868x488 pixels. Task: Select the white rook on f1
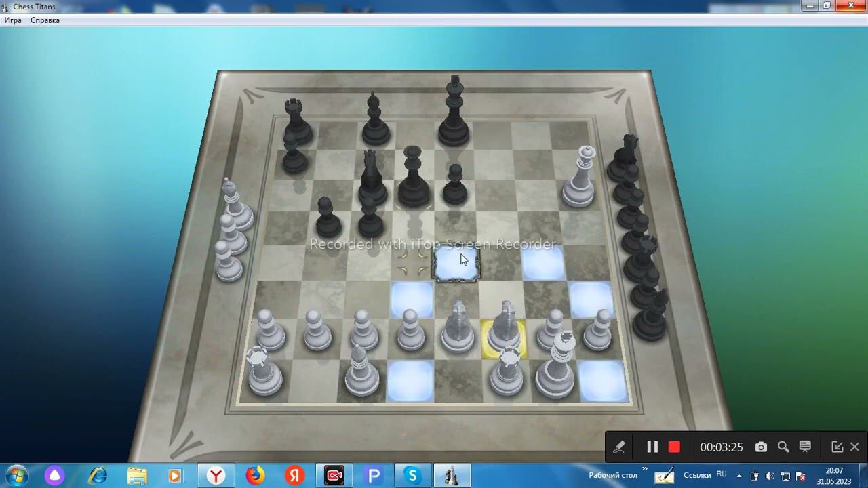pos(506,371)
